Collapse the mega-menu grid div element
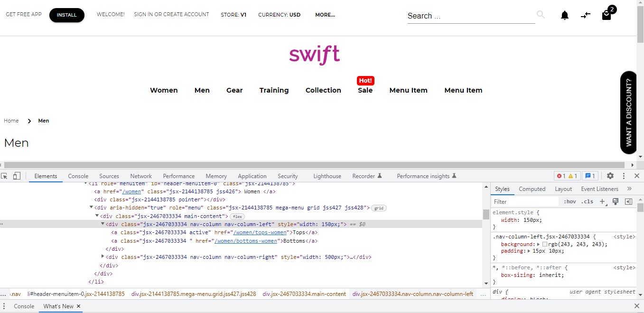 pyautogui.click(x=91, y=207)
